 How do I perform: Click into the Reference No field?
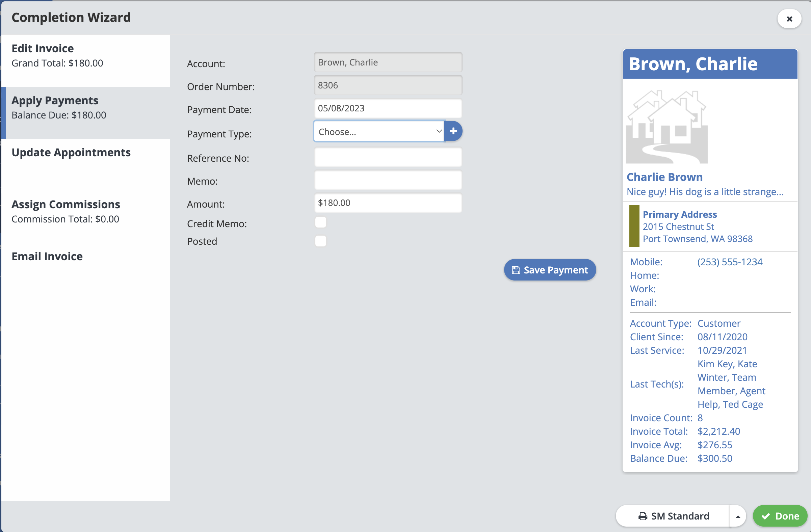(388, 157)
